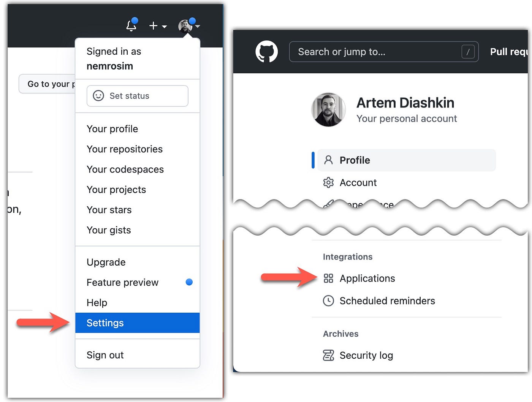Select the Profile sidebar tab
The width and height of the screenshot is (532, 402).
(355, 160)
